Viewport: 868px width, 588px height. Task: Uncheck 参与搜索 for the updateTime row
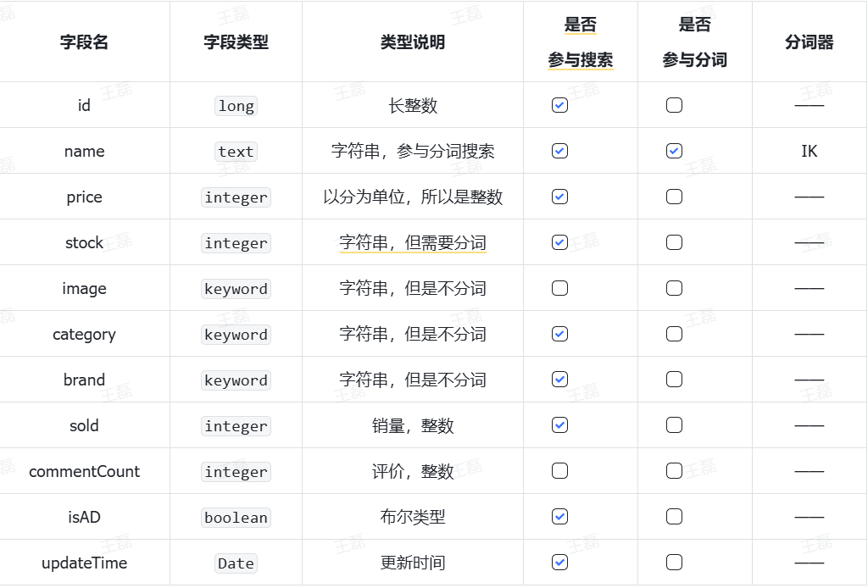(559, 563)
